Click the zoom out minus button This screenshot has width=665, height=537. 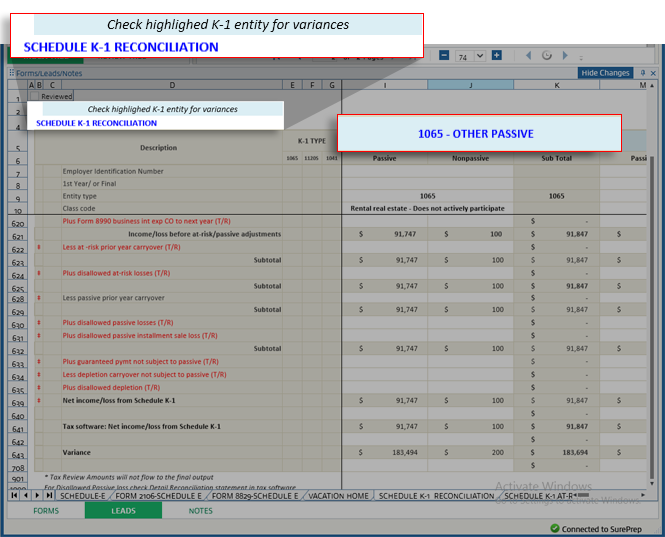pos(444,55)
